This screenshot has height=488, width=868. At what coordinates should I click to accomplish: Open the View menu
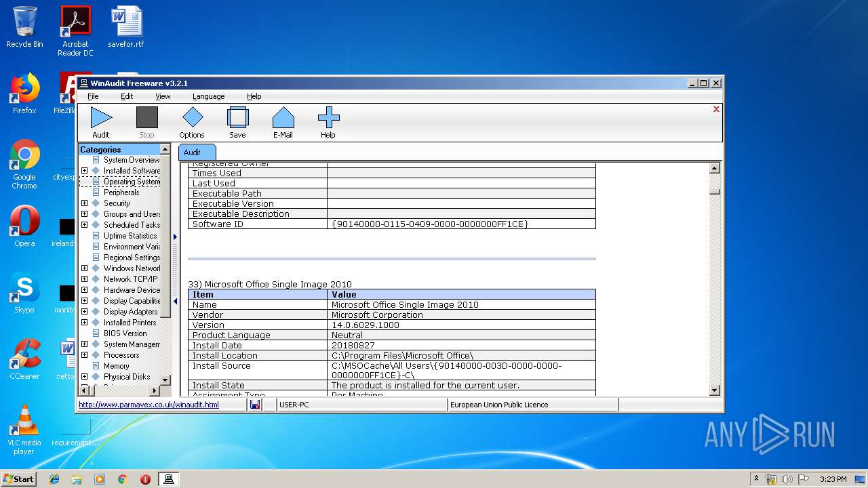pyautogui.click(x=163, y=96)
